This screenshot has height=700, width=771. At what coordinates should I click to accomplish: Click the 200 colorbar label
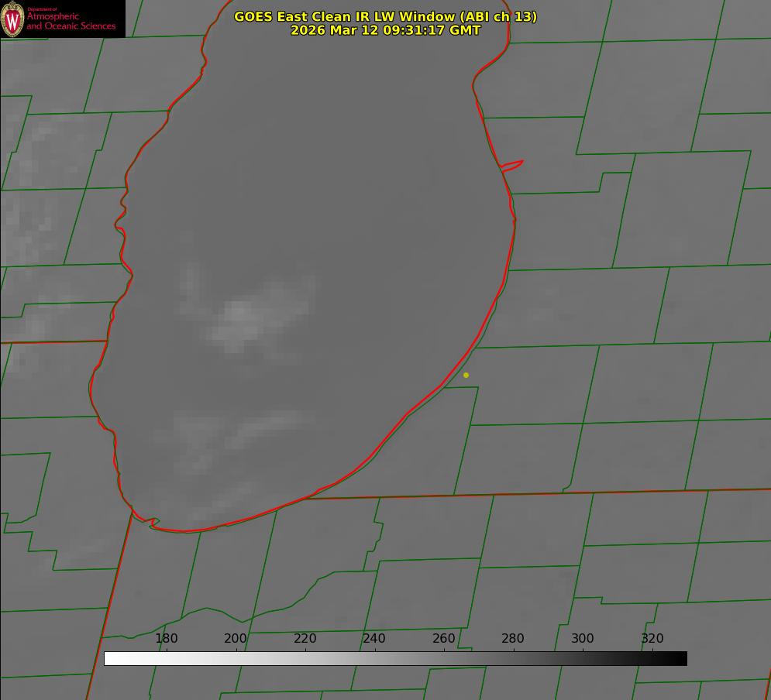(236, 638)
